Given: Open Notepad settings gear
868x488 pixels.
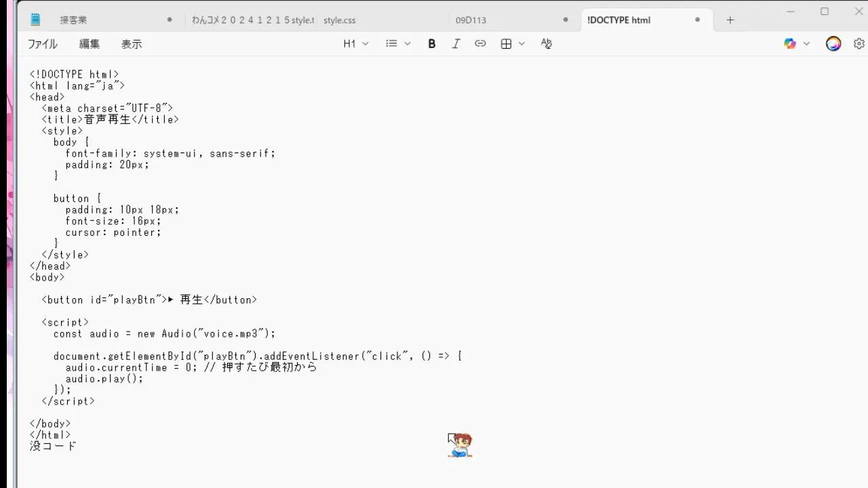Looking at the screenshot, I should pyautogui.click(x=859, y=43).
